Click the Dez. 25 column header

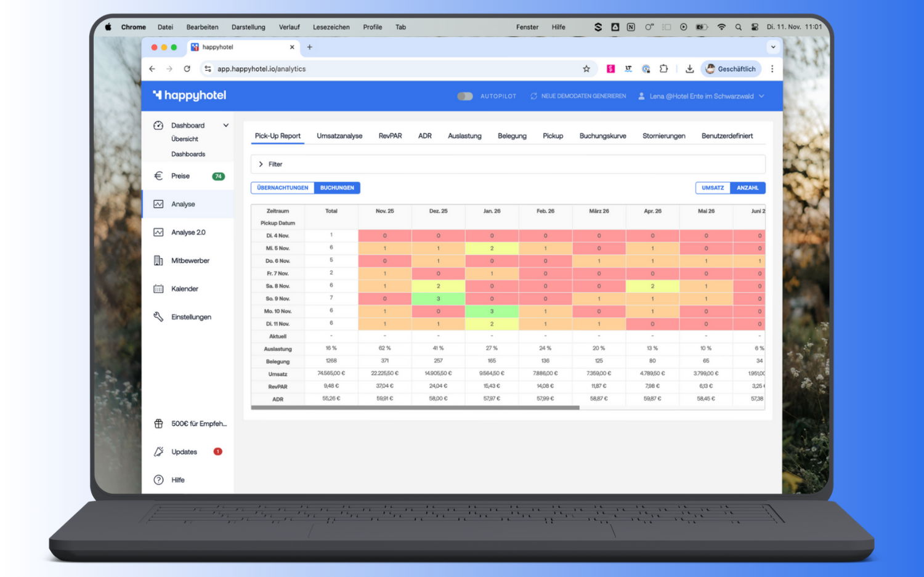click(439, 211)
